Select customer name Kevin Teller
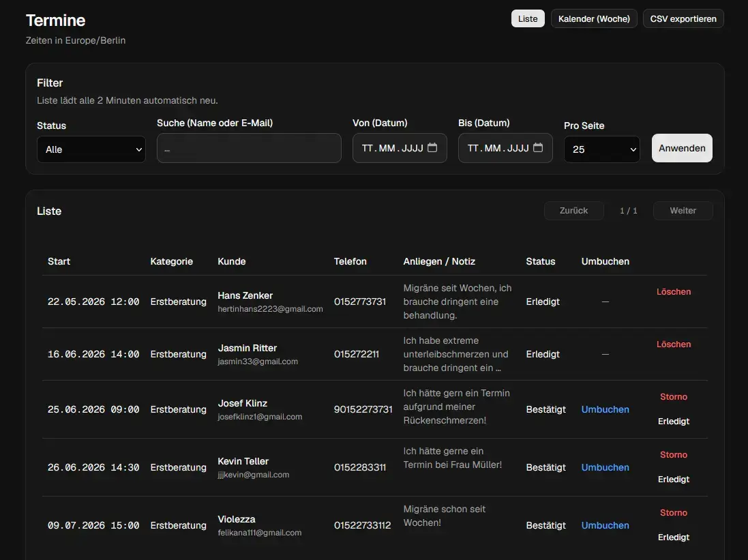The image size is (748, 560). coord(243,461)
